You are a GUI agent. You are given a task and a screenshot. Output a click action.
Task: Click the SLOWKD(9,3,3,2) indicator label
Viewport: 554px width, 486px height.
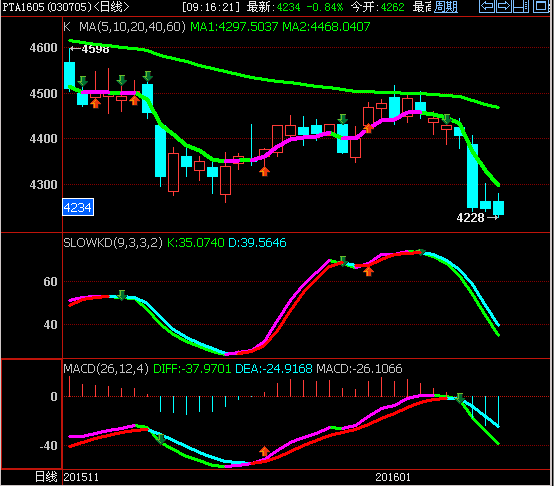(x=113, y=243)
